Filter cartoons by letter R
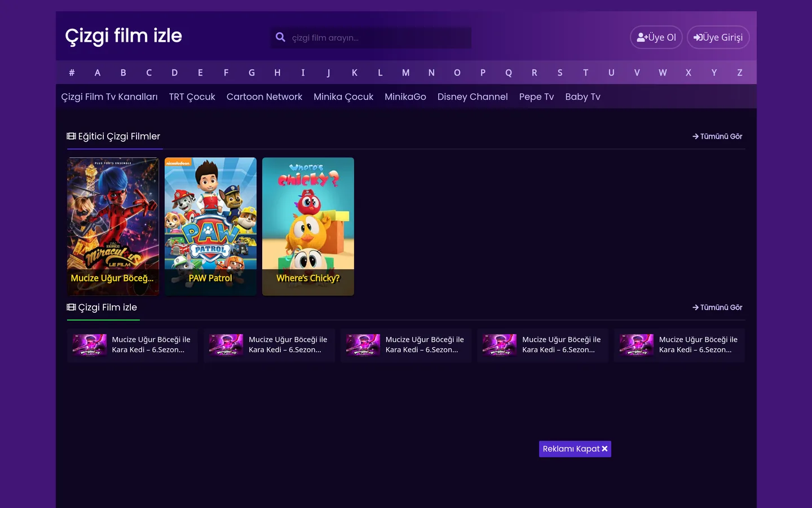The height and width of the screenshot is (508, 812). [535, 72]
